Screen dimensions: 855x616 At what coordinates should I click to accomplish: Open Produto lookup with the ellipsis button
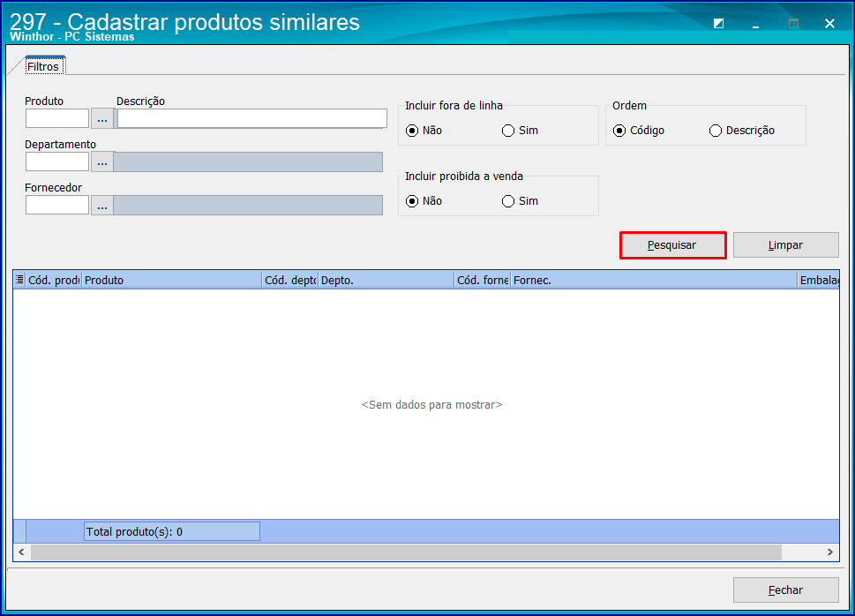pos(102,118)
